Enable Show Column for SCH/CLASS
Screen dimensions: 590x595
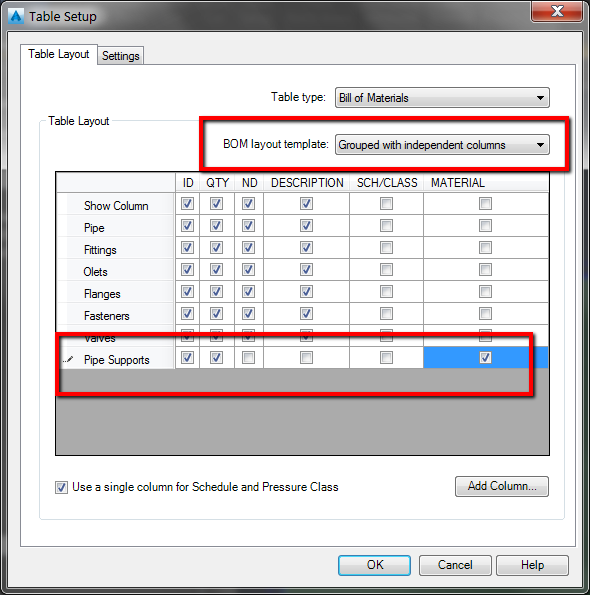pos(386,203)
